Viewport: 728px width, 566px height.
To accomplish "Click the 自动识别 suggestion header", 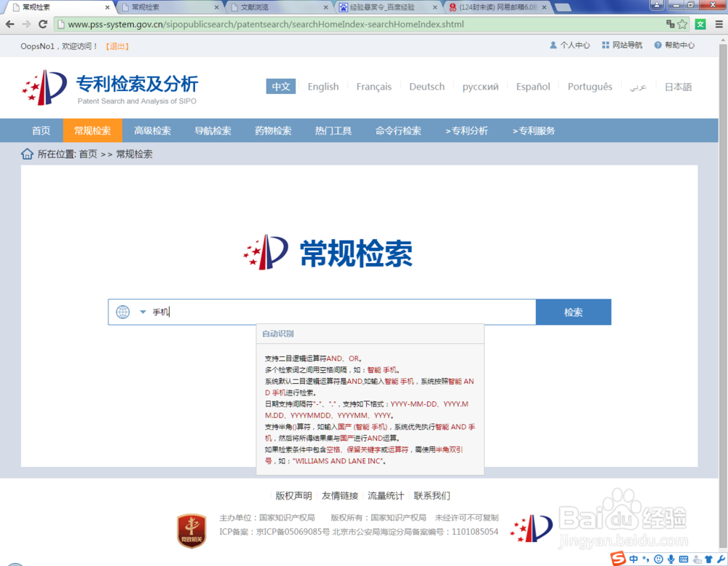I will (277, 334).
